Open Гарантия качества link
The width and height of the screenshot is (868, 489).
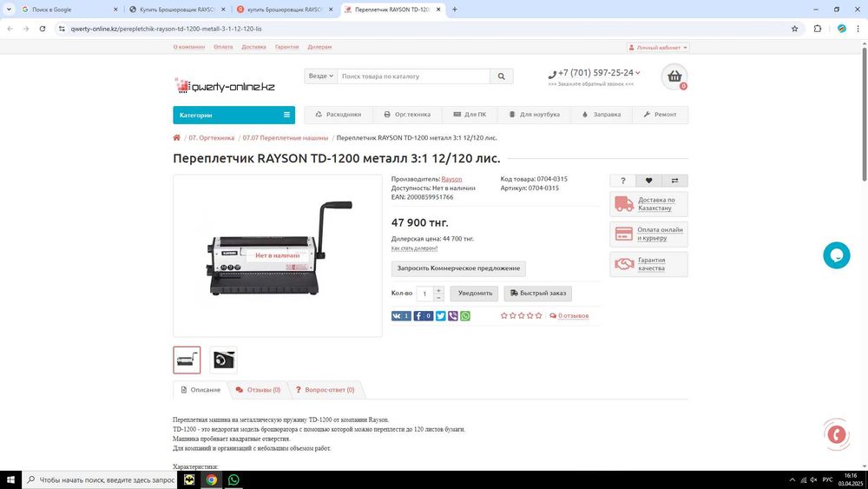(x=648, y=264)
